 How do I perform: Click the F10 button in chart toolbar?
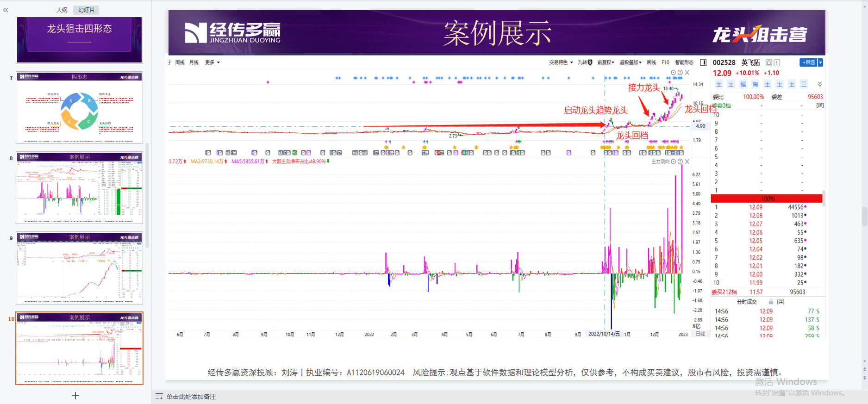coord(665,62)
